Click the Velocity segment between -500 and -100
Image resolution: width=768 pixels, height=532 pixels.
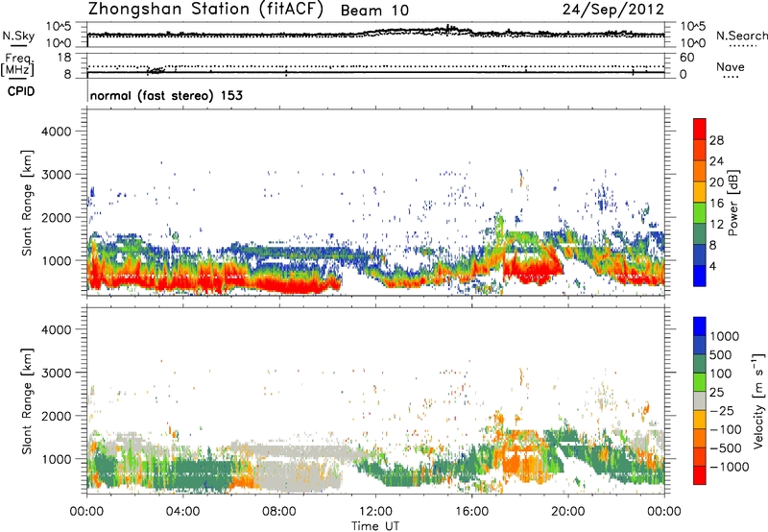tap(700, 438)
